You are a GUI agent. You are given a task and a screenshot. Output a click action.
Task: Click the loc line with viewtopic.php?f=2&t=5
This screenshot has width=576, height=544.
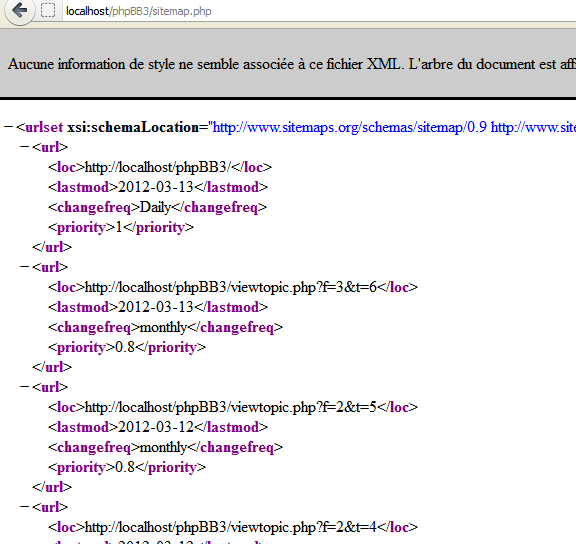click(x=233, y=407)
